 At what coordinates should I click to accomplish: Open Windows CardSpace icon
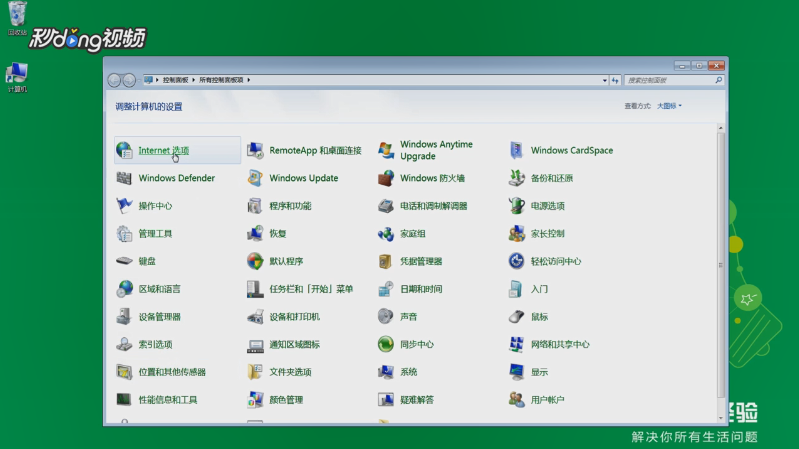click(x=516, y=150)
